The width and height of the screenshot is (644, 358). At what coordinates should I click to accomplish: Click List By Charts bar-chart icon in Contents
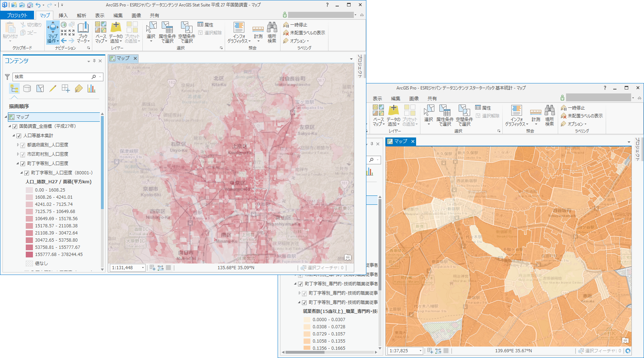(x=92, y=88)
